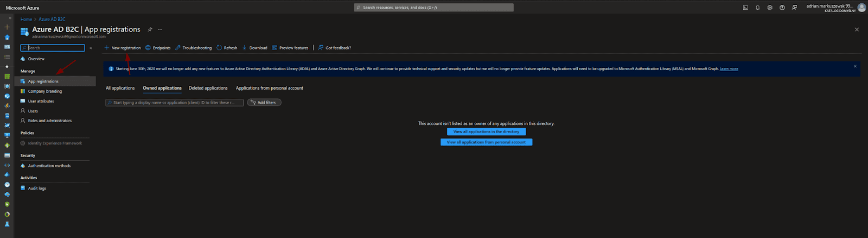Click the Add filters button
The height and width of the screenshot is (238, 868).
tap(264, 102)
